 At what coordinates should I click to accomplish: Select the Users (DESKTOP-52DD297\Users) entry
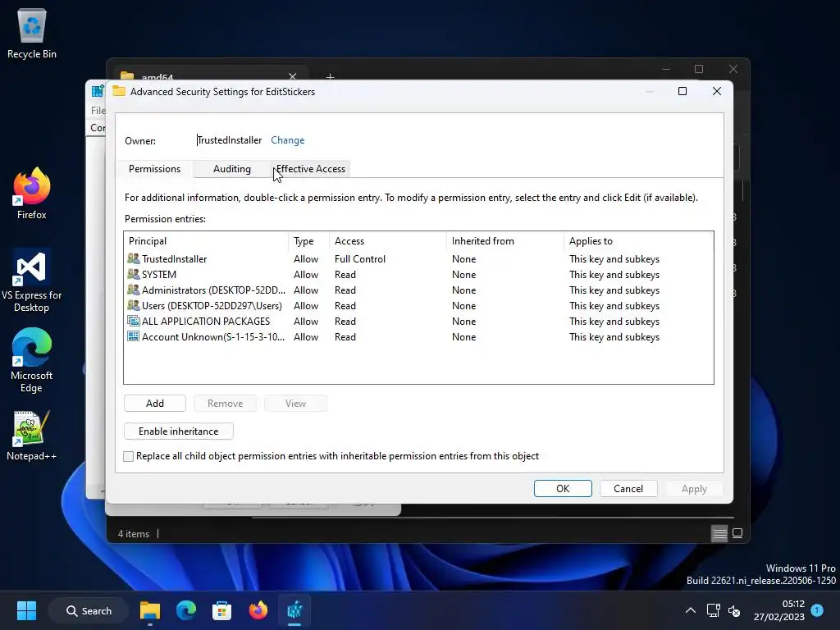[x=418, y=305]
